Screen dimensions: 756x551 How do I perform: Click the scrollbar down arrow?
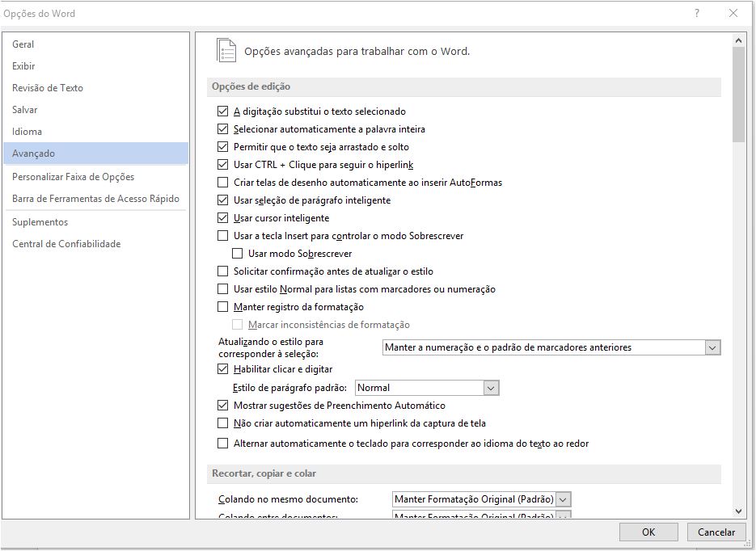[738, 511]
